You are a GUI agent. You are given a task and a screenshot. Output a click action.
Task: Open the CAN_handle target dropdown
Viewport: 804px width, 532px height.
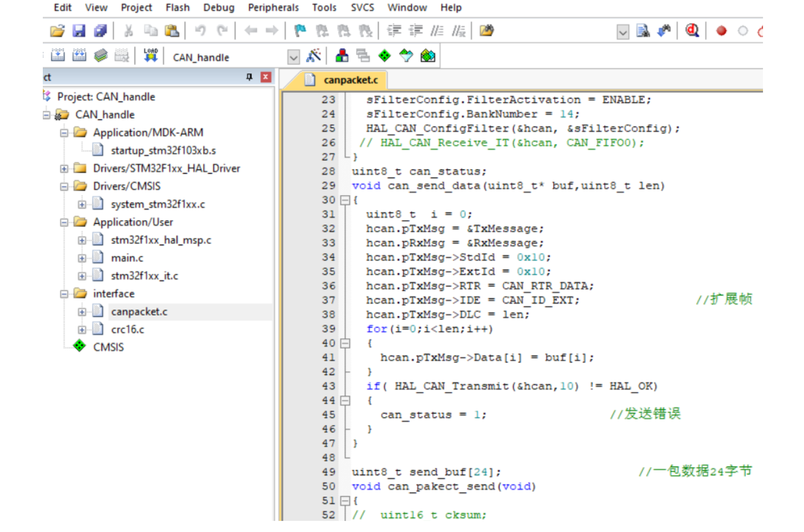click(x=294, y=57)
